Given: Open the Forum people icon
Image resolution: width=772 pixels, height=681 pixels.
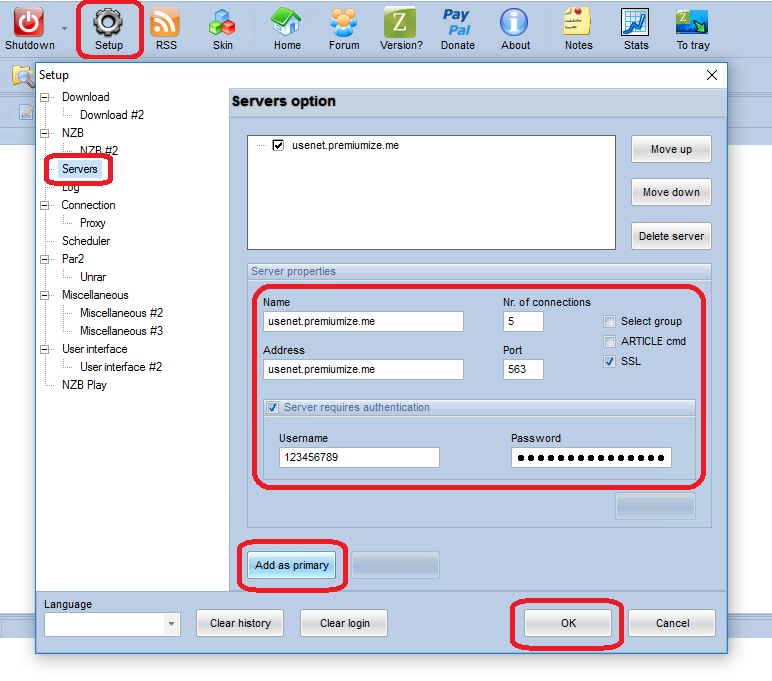Looking at the screenshot, I should [344, 23].
